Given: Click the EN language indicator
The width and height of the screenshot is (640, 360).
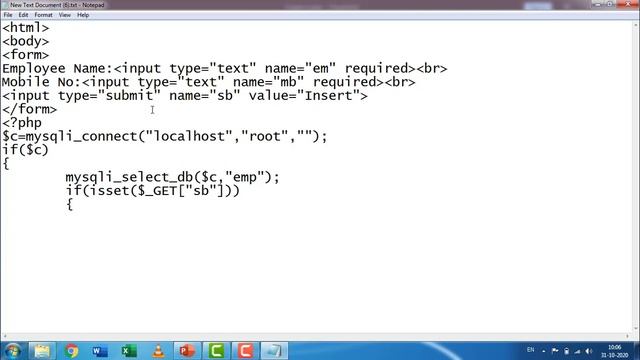Looking at the screenshot, I should point(530,350).
